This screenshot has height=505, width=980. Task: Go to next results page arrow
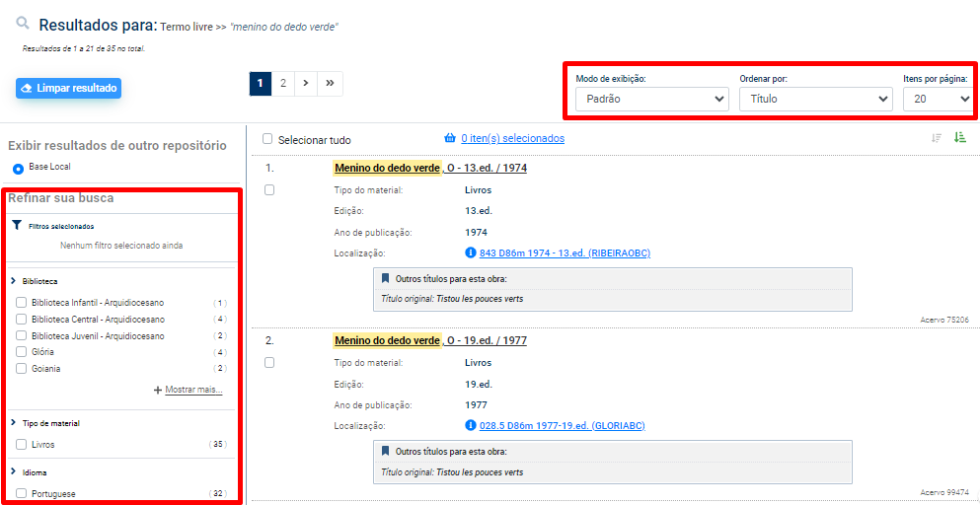pos(306,84)
